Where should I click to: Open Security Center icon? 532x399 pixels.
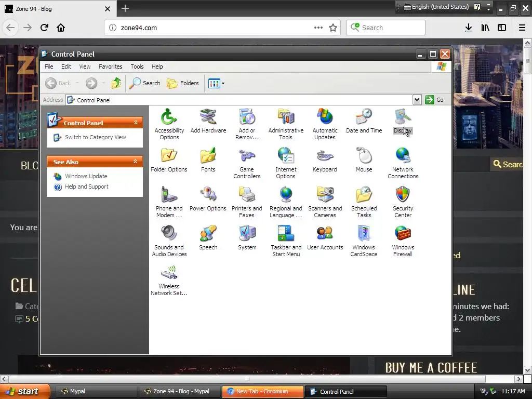tap(403, 202)
